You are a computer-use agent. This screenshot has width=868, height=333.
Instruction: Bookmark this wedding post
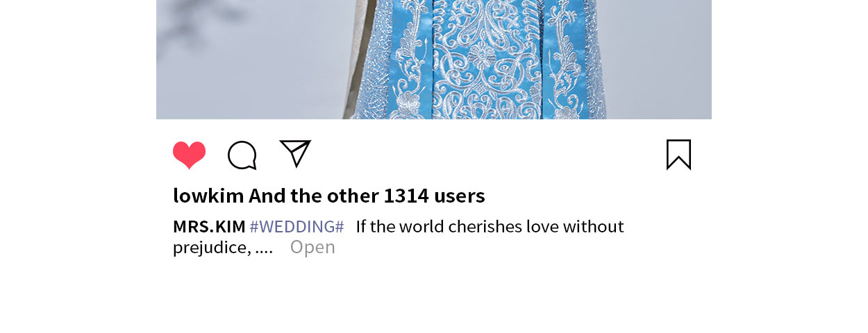[678, 155]
